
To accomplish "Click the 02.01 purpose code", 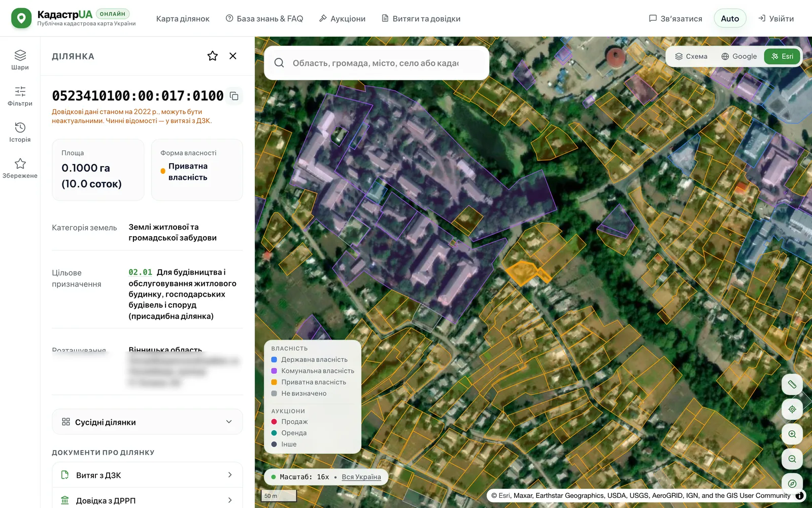I will coord(141,272).
